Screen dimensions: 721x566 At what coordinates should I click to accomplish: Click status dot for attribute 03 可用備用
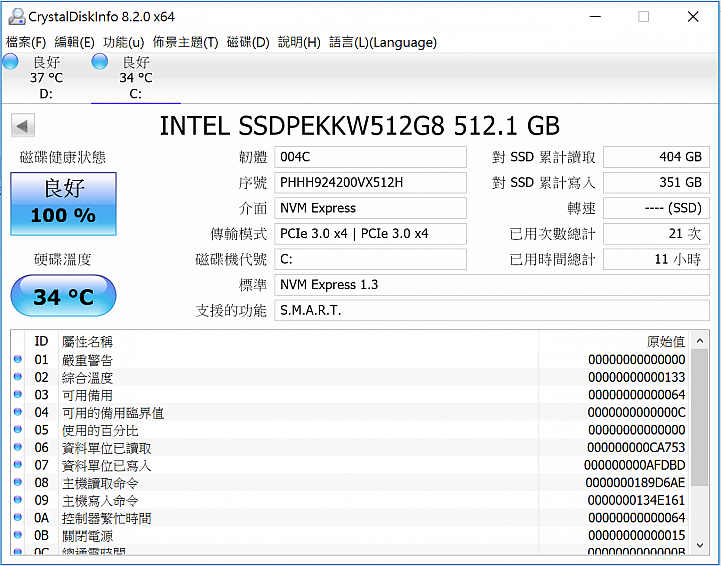(18, 394)
